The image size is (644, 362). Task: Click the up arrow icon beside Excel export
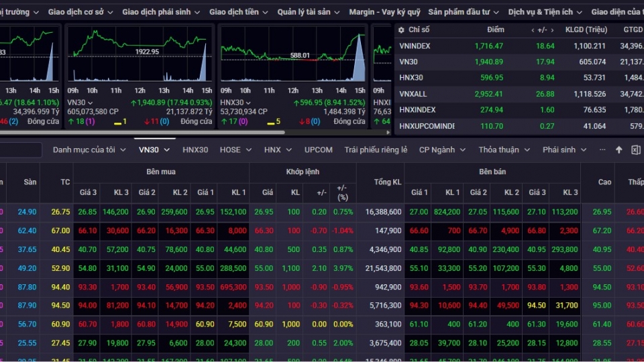pyautogui.click(x=619, y=150)
